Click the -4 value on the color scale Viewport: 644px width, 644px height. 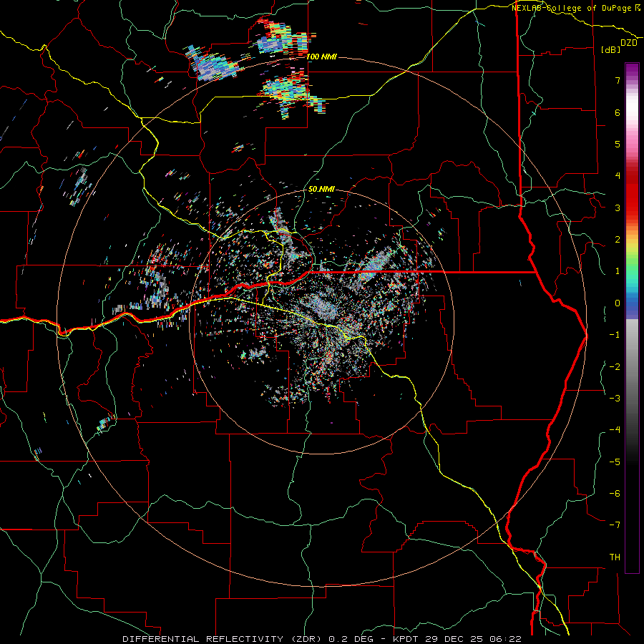615,430
